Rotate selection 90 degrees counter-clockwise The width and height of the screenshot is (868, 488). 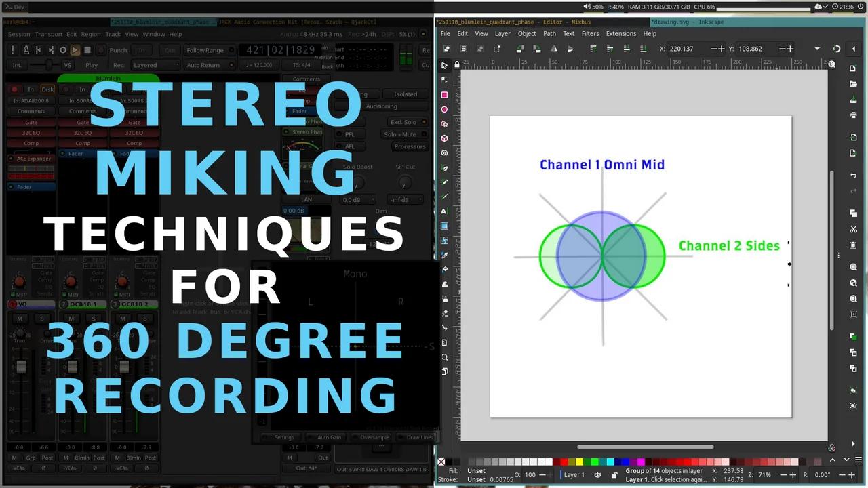[520, 49]
